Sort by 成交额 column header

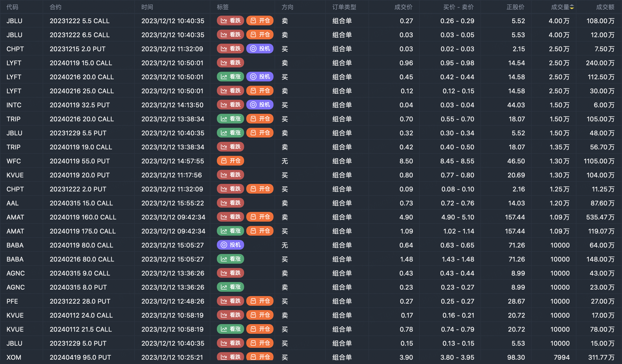[x=605, y=7]
